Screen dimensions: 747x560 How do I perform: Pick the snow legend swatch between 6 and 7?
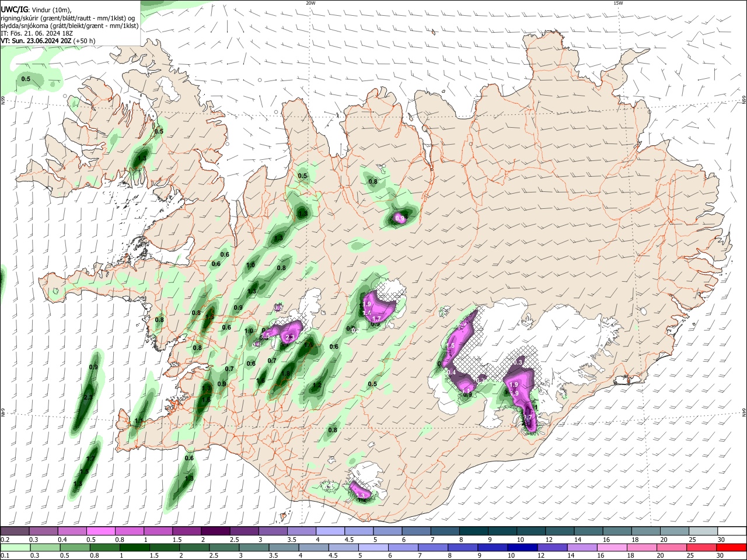(x=417, y=531)
